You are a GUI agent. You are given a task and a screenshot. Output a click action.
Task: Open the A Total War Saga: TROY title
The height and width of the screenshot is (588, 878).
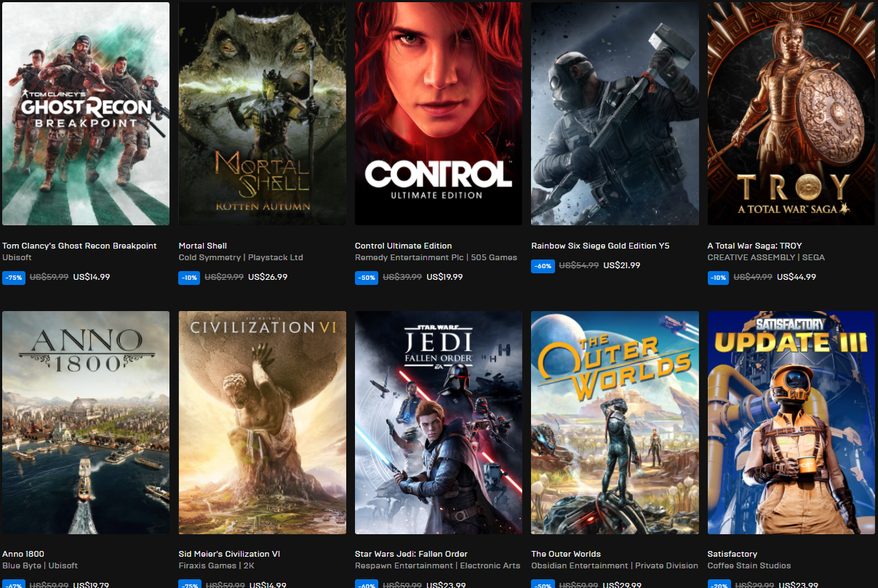(754, 246)
